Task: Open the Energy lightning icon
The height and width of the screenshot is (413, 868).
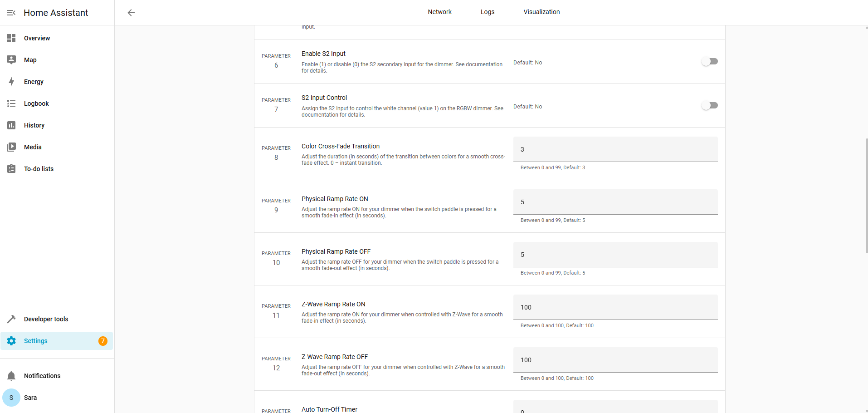Action: click(11, 82)
